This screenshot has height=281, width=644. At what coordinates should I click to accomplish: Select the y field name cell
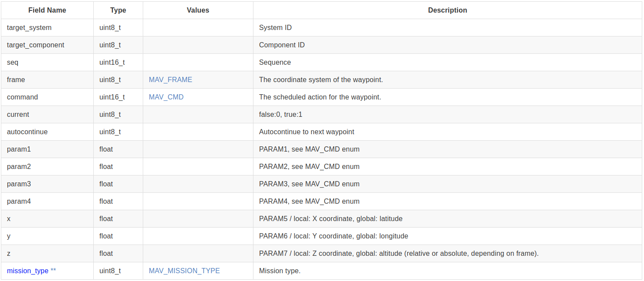click(47, 236)
